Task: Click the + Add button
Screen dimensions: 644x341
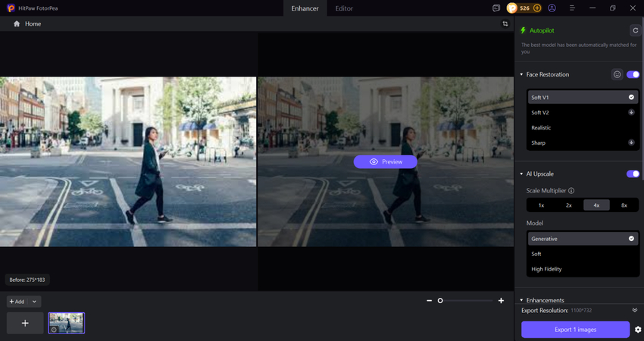Action: click(x=17, y=302)
